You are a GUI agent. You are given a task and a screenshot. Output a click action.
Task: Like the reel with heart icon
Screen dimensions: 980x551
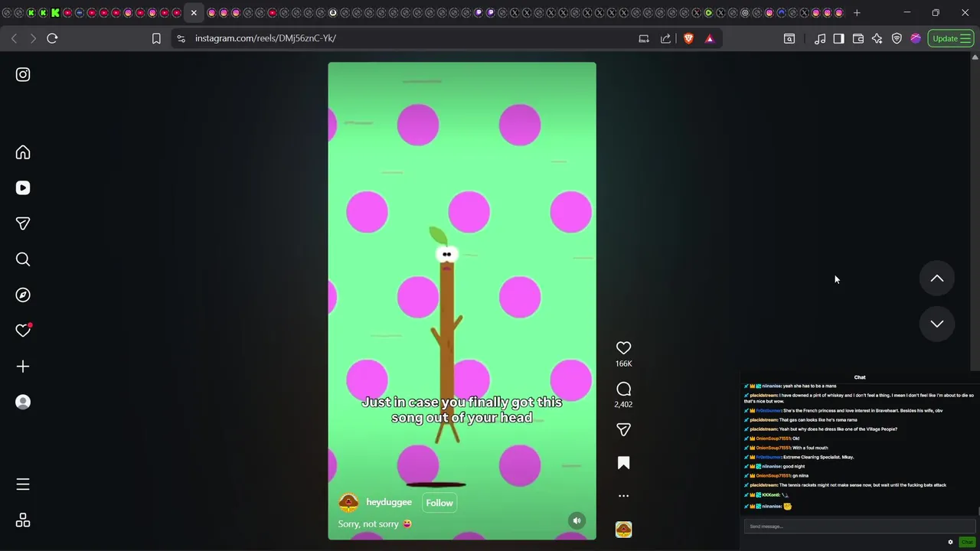pos(623,348)
